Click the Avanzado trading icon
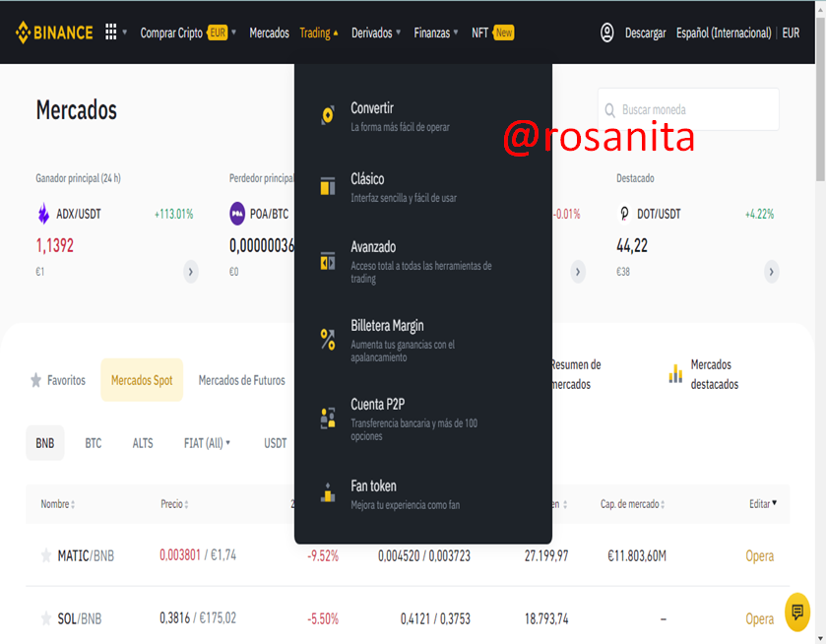The height and width of the screenshot is (644, 826). pyautogui.click(x=328, y=261)
